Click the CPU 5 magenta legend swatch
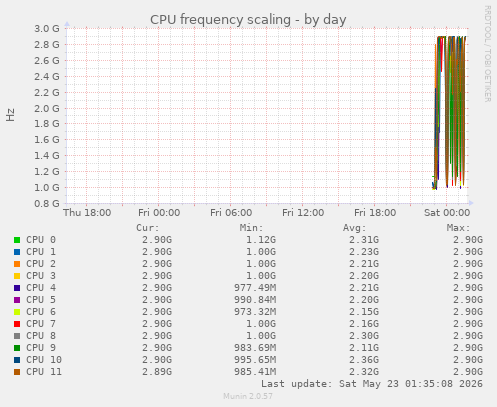This screenshot has width=497, height=407. coord(17,300)
